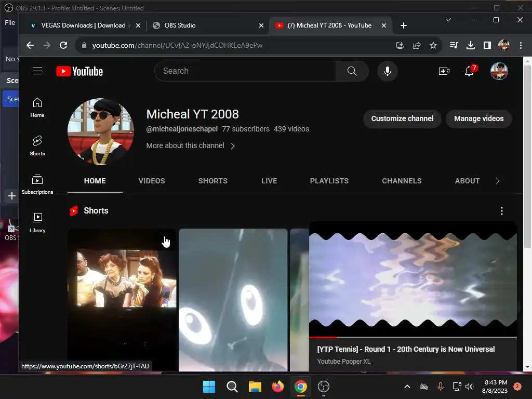This screenshot has width=532, height=399.
Task: Click the URL address bar
Action: (x=237, y=45)
